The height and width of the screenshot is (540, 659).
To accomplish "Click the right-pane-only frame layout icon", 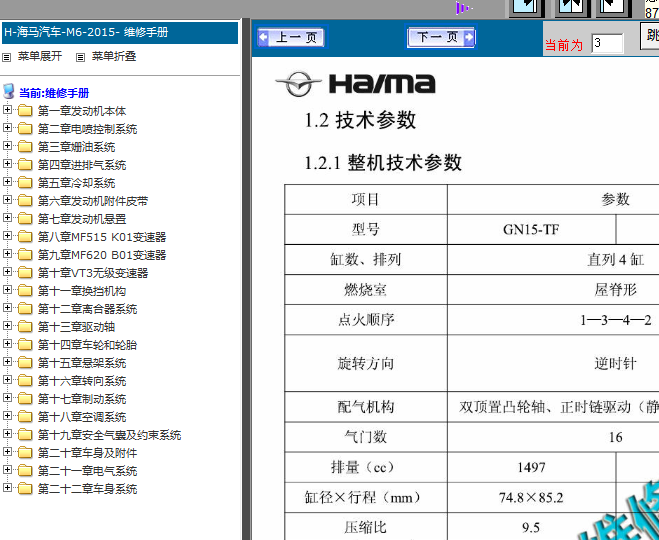I will [614, 8].
